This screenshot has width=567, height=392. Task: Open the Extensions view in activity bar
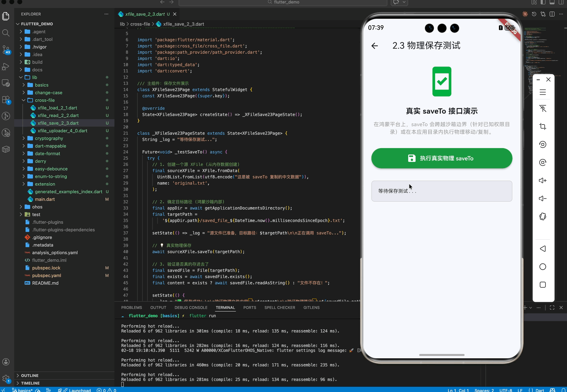(x=6, y=100)
